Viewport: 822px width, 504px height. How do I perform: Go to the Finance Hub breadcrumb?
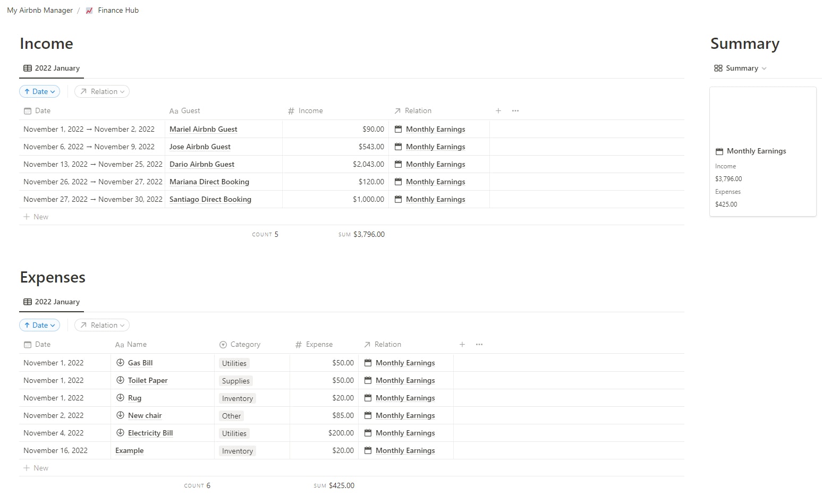[x=112, y=10]
